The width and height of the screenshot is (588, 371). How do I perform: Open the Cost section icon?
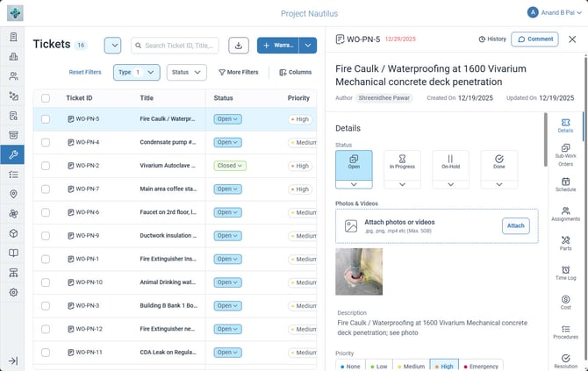pos(565,302)
